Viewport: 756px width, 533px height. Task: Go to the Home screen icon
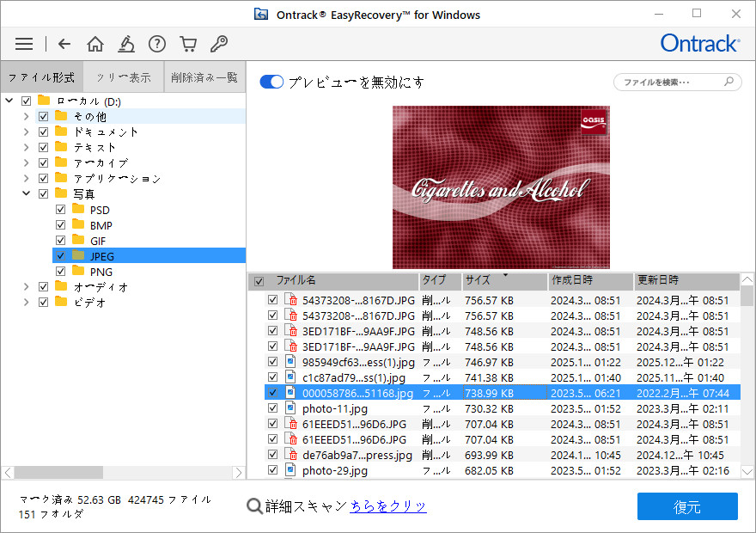pos(95,43)
